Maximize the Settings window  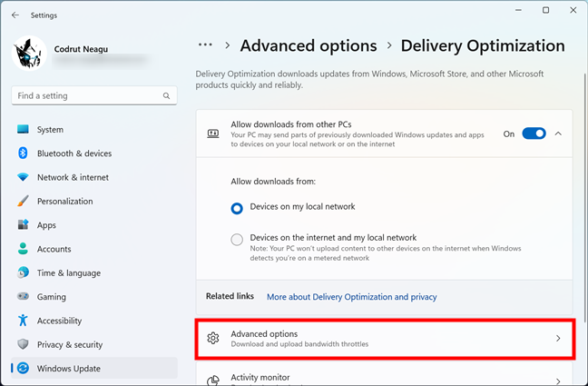point(545,10)
